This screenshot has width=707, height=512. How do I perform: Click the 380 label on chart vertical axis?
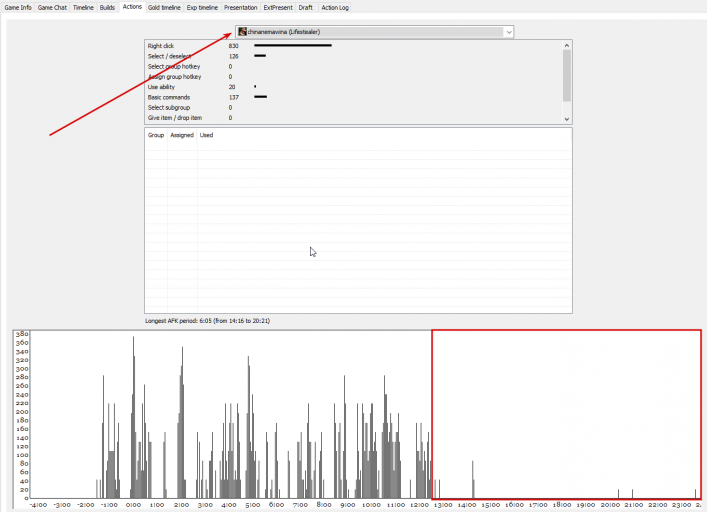(x=22, y=334)
